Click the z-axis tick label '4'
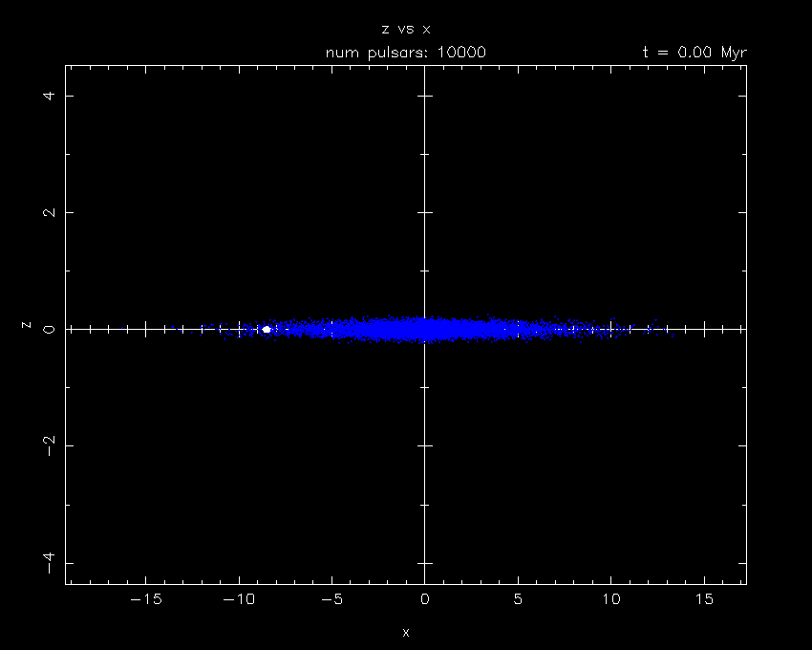The height and width of the screenshot is (650, 812). point(49,96)
